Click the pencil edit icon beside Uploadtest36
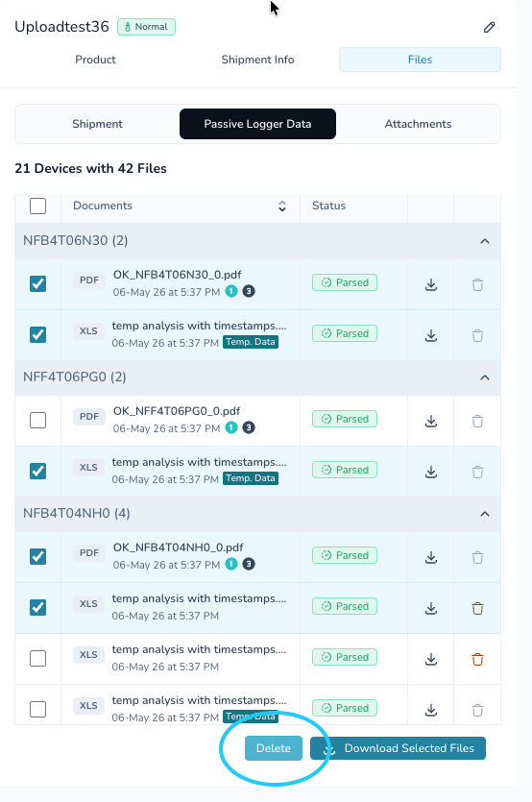 pyautogui.click(x=489, y=27)
